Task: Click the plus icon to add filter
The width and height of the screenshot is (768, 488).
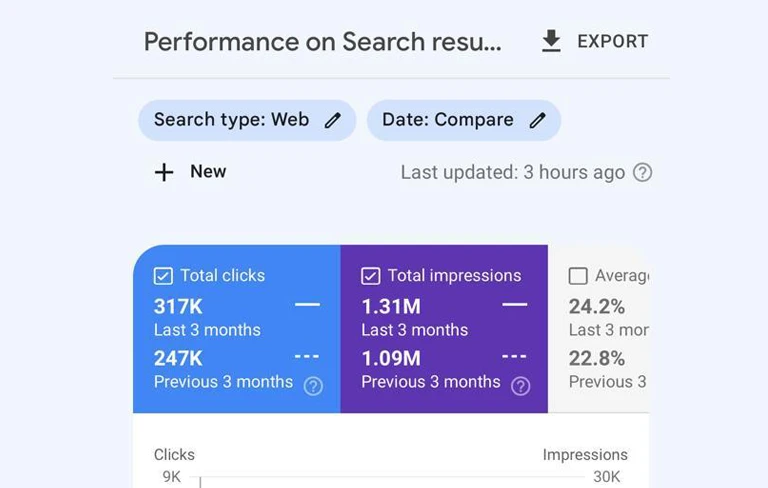Action: (x=164, y=172)
